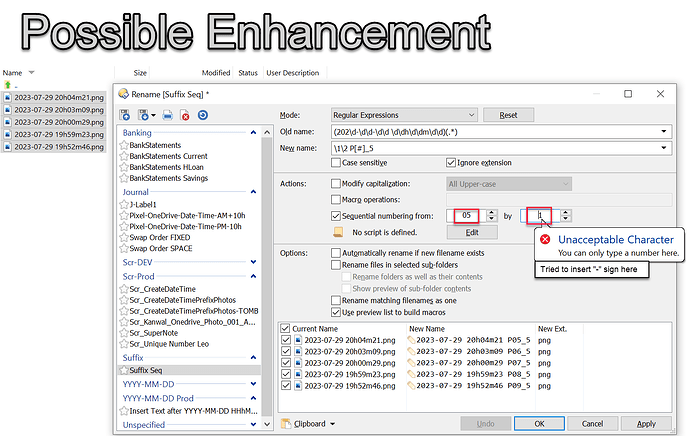Screen dimensions: 690x436
Task: Click the Clipboard icon at the dialog bottom
Action: click(x=286, y=424)
